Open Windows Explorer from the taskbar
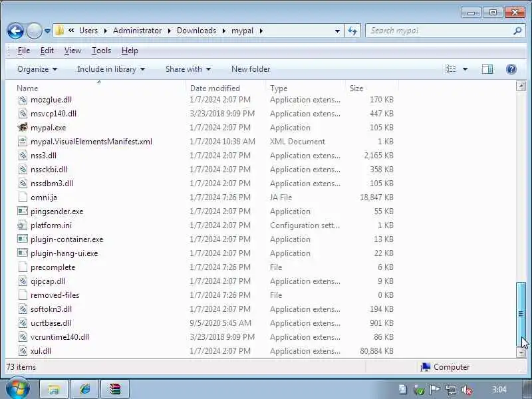 coord(54,389)
